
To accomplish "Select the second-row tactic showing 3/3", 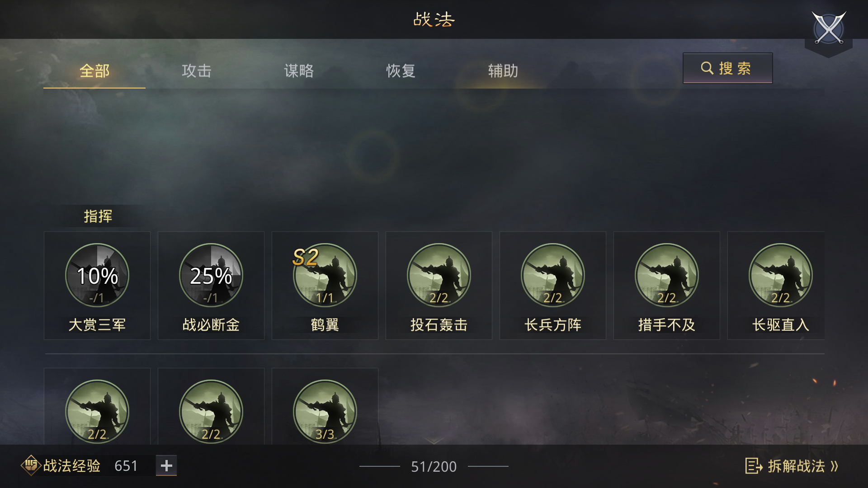I will click(325, 412).
